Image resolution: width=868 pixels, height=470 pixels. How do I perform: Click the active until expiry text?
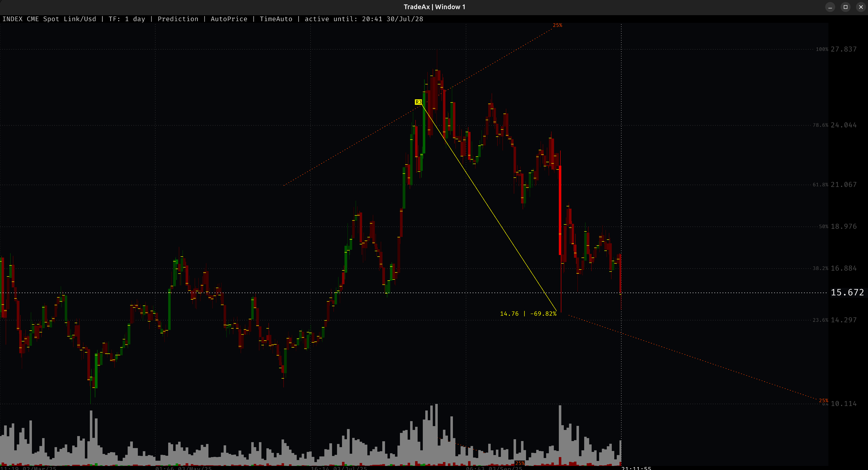363,19
